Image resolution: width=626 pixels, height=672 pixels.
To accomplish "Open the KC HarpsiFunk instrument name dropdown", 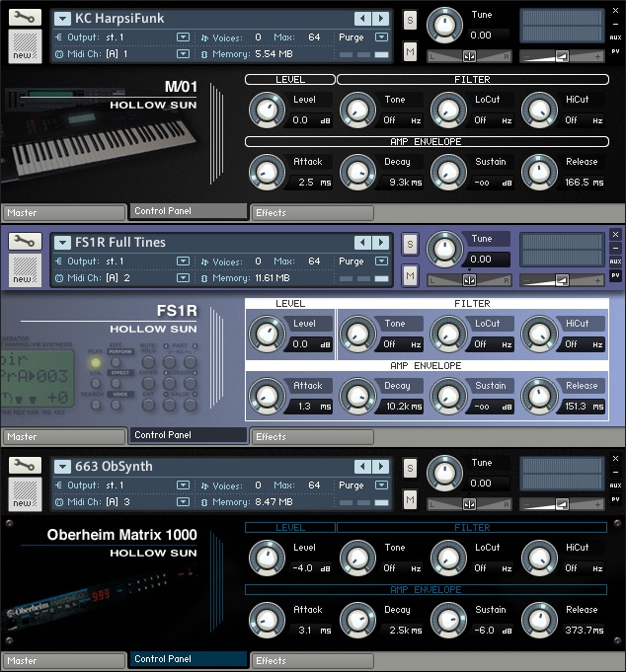I will coord(62,19).
